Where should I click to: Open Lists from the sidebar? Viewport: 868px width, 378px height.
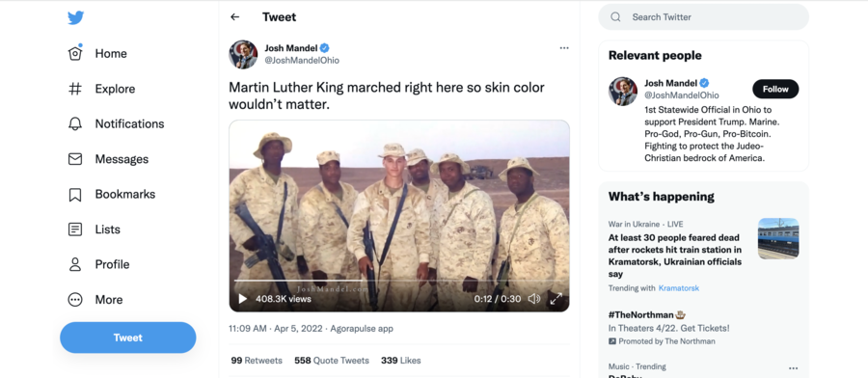pos(95,229)
